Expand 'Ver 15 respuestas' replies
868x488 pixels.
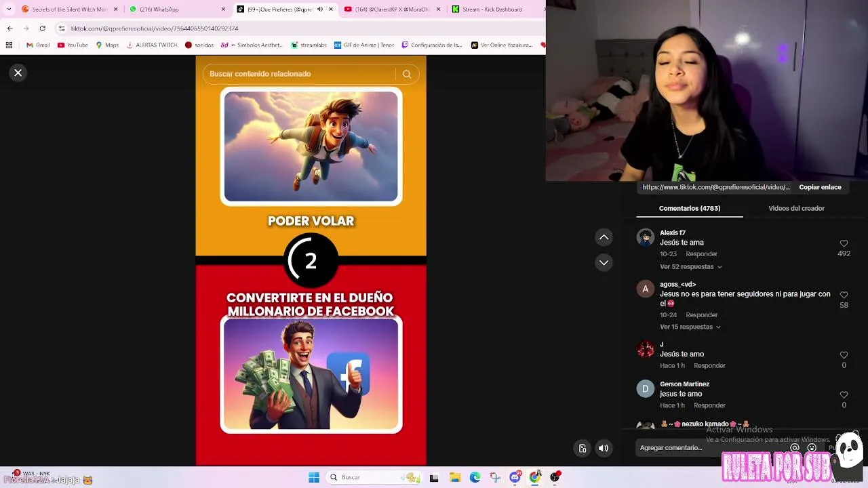tap(690, 327)
